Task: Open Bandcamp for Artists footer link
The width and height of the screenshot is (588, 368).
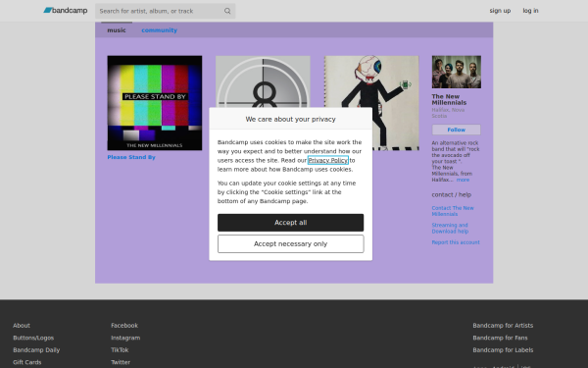Action: 503,326
